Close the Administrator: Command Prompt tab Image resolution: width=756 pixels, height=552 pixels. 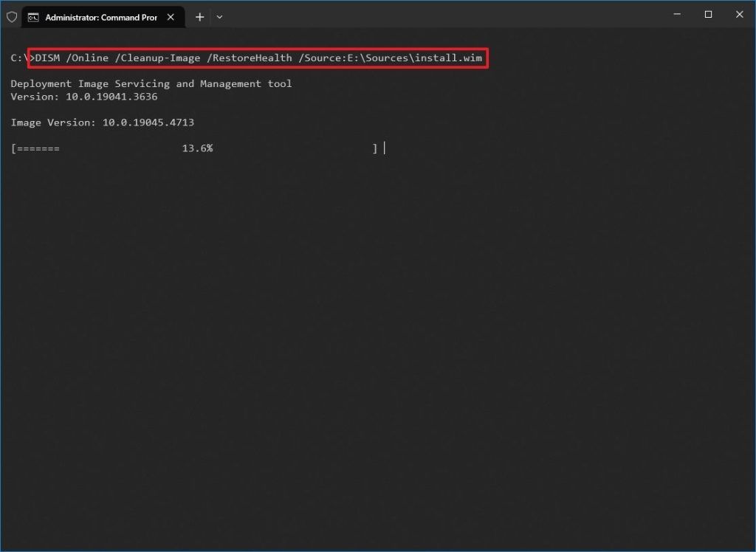click(171, 18)
